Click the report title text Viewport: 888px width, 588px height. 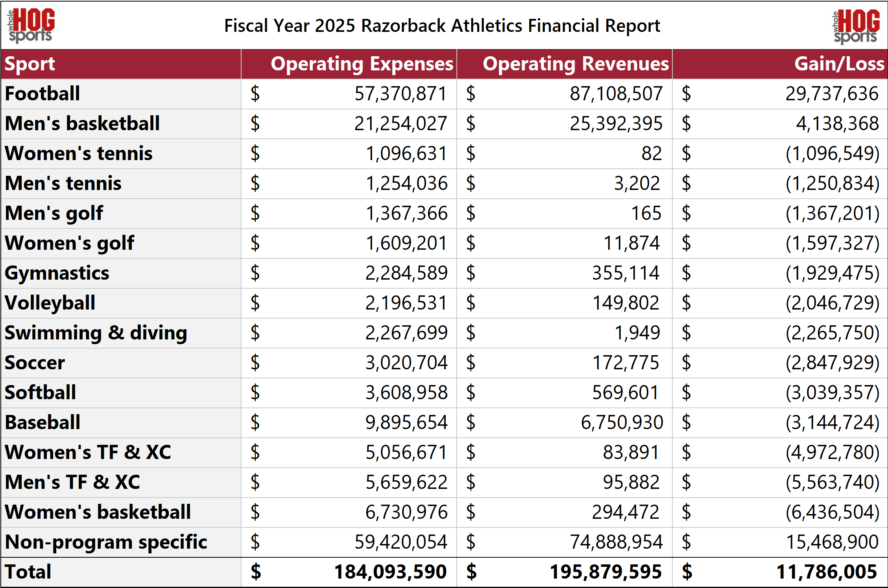coord(442,26)
